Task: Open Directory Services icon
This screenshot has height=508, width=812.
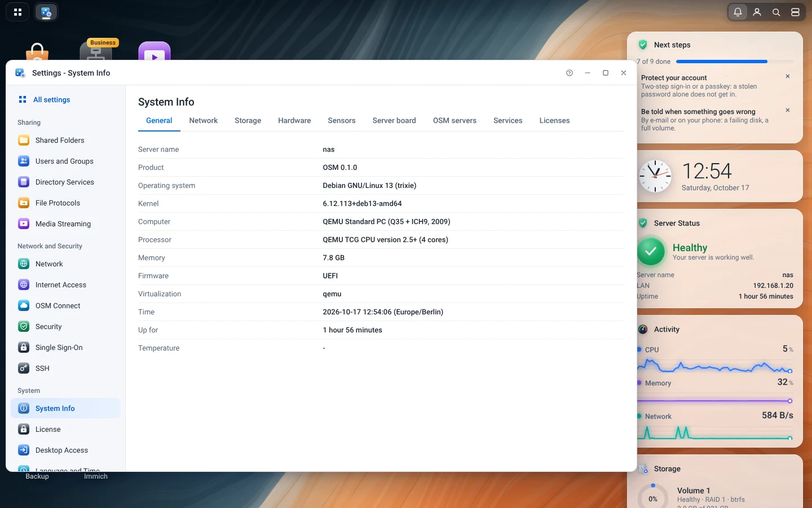Action: tap(24, 182)
